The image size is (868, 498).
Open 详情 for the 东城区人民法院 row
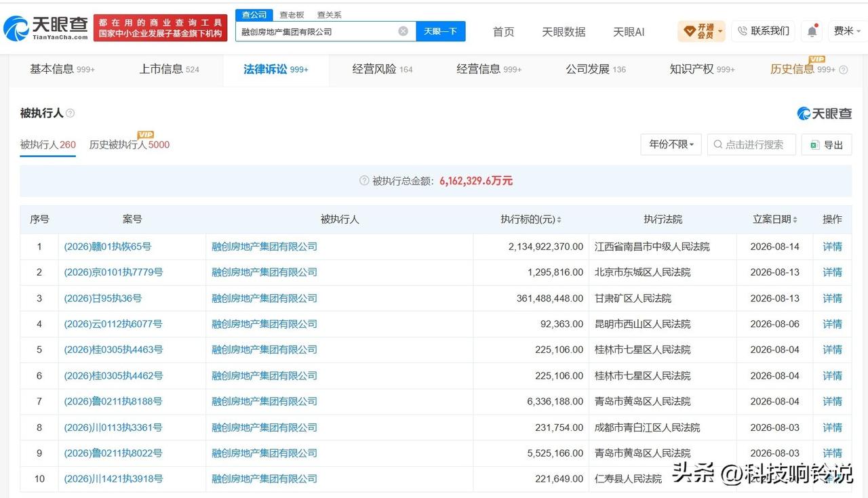pos(832,272)
